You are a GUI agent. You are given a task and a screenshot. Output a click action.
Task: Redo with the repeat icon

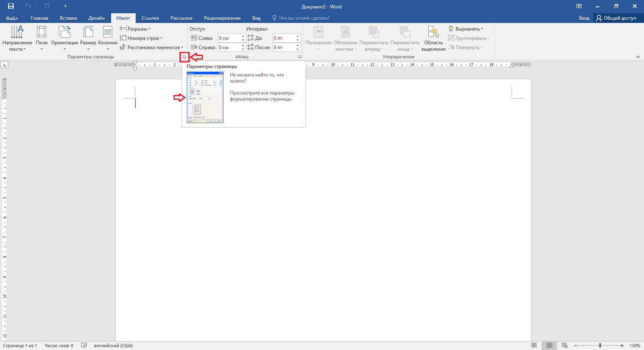(47, 6)
